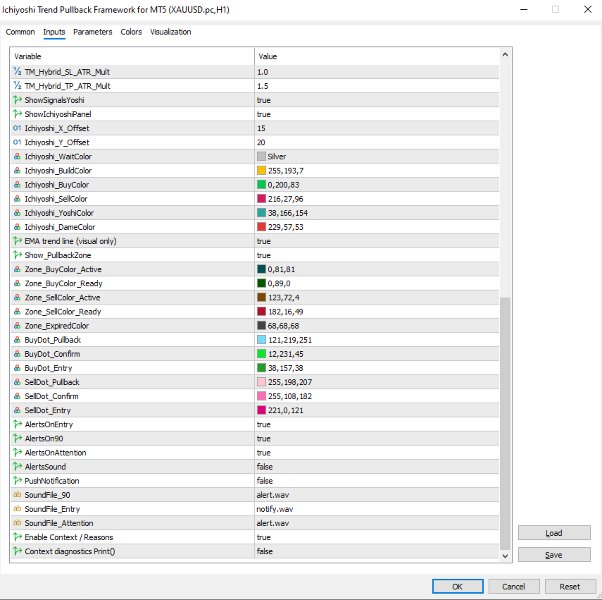
Task: Click the Ichiyoshi_SellColor color-type icon
Action: point(17,198)
